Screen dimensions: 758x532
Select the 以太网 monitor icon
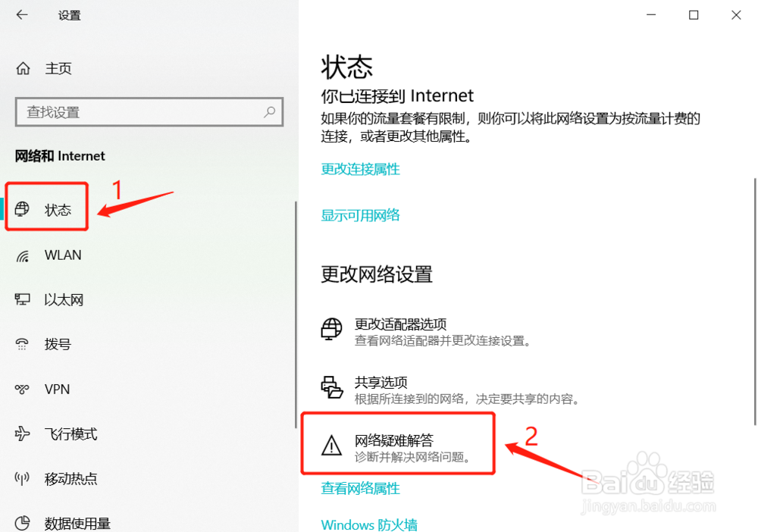22,299
